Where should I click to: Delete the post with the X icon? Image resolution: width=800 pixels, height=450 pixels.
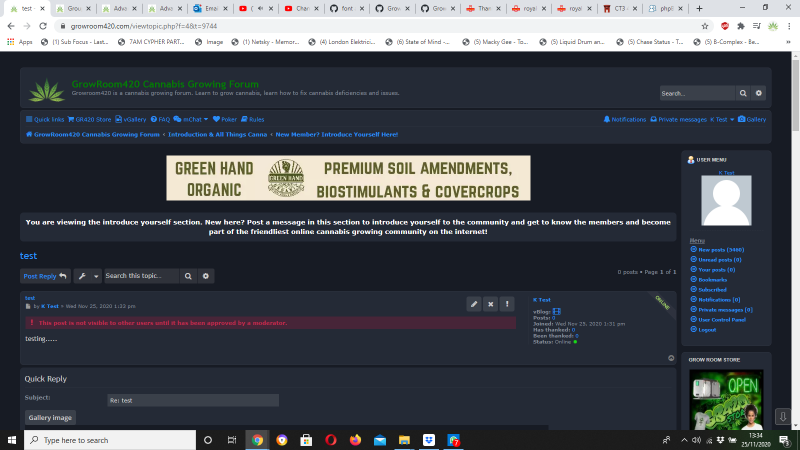pos(490,303)
